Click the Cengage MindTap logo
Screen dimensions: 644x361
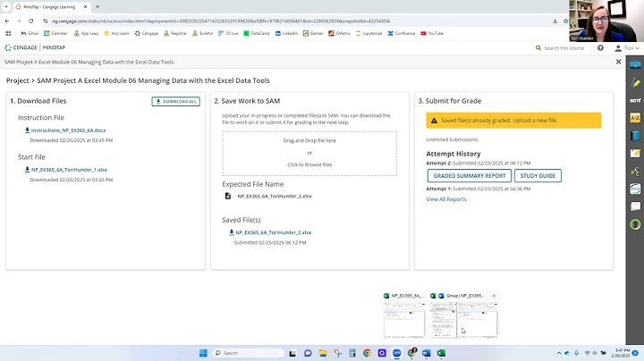[x=35, y=47]
